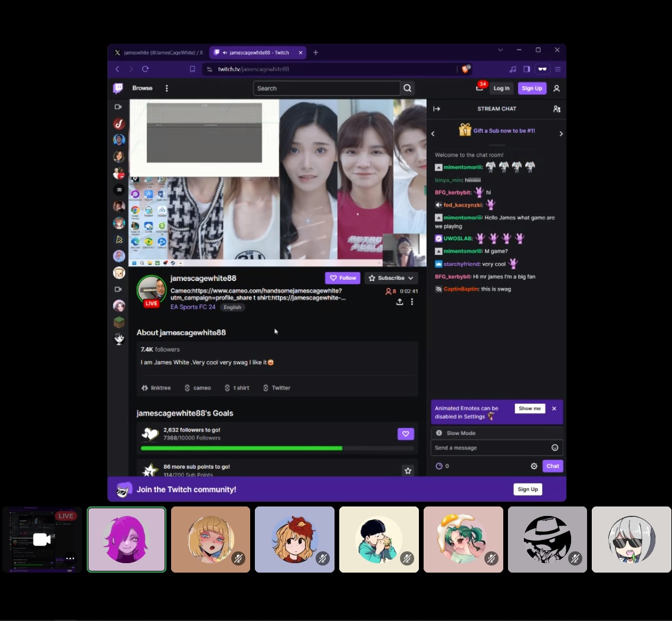This screenshot has width=672, height=621.
Task: Open the Twitter panel link
Action: (277, 388)
